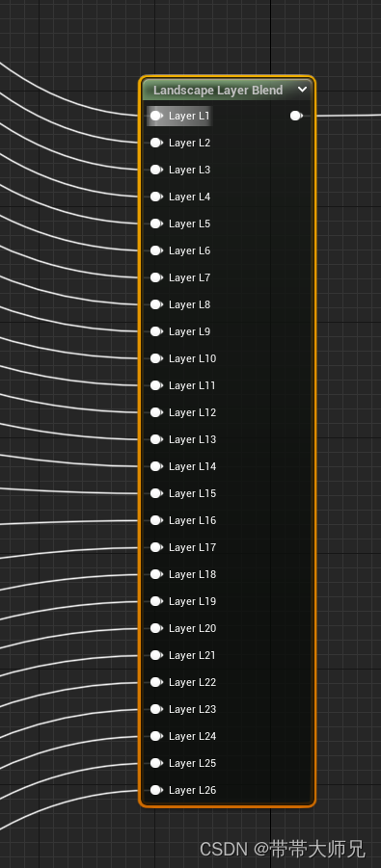Click the Layer L13 input pin

click(x=156, y=439)
